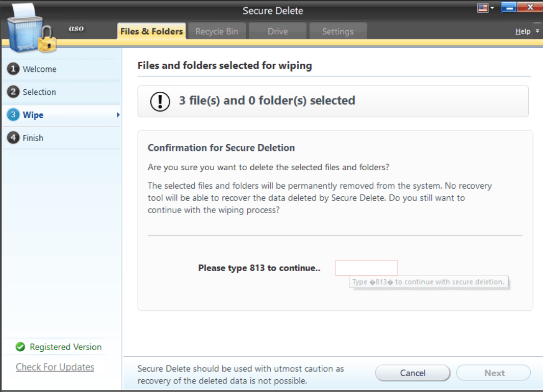Click the step 4 circle icon beside Finish
The image size is (543, 392).
point(13,138)
